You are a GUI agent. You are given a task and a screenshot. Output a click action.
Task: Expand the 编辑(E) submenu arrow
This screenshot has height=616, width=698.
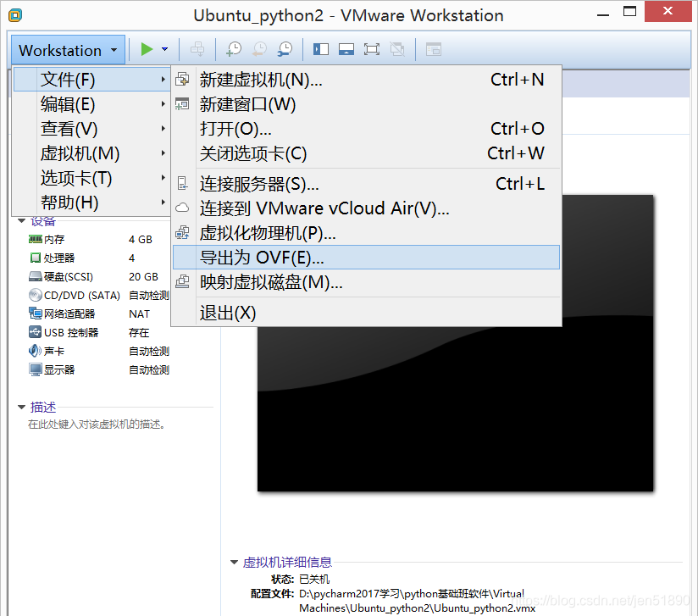(163, 104)
